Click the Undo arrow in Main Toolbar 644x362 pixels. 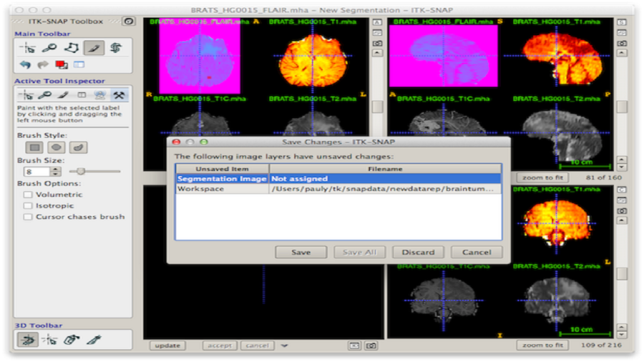pyautogui.click(x=26, y=64)
